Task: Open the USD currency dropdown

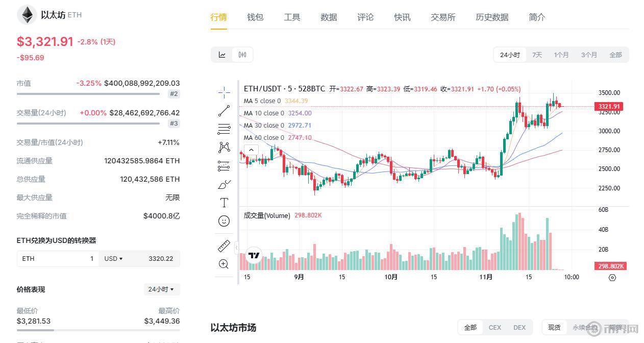Action: coord(113,259)
